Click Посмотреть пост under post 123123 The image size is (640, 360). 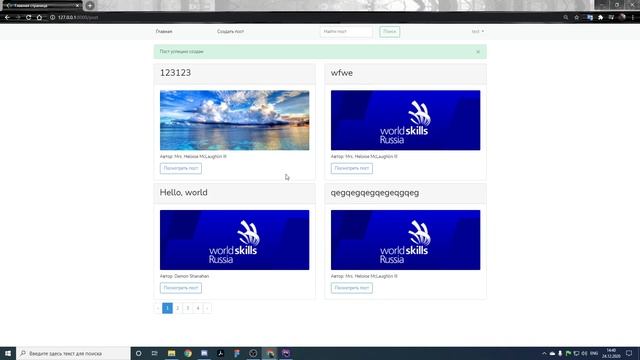[x=181, y=168]
